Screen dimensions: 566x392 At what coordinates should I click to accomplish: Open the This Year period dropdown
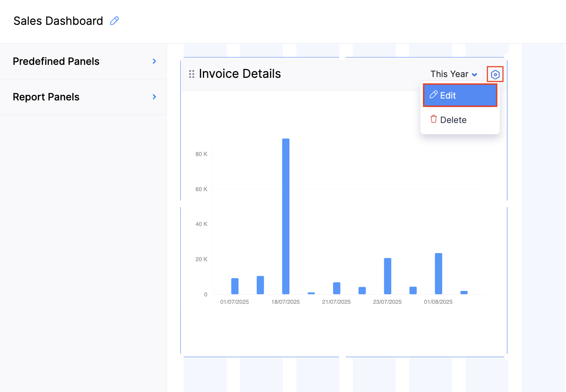pyautogui.click(x=454, y=74)
